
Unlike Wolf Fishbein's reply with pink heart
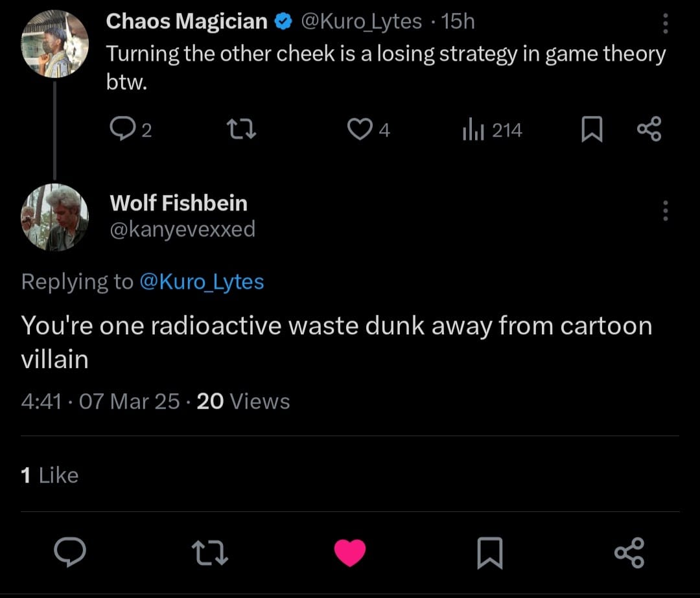[x=350, y=553]
